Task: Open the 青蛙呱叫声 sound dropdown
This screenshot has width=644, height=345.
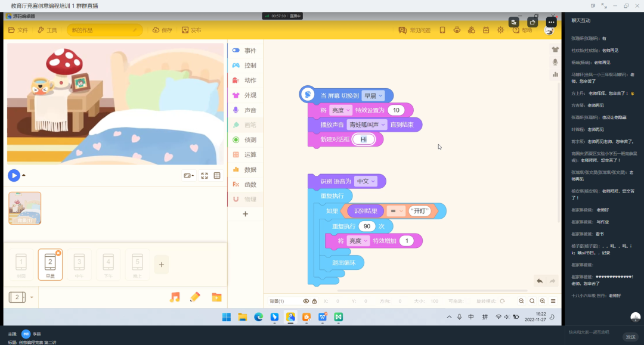Action: pyautogui.click(x=367, y=125)
